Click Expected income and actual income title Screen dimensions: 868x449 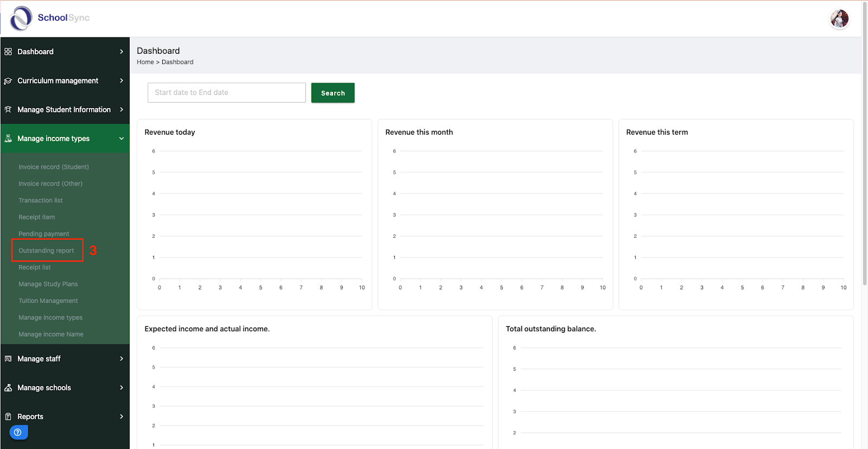(x=207, y=329)
